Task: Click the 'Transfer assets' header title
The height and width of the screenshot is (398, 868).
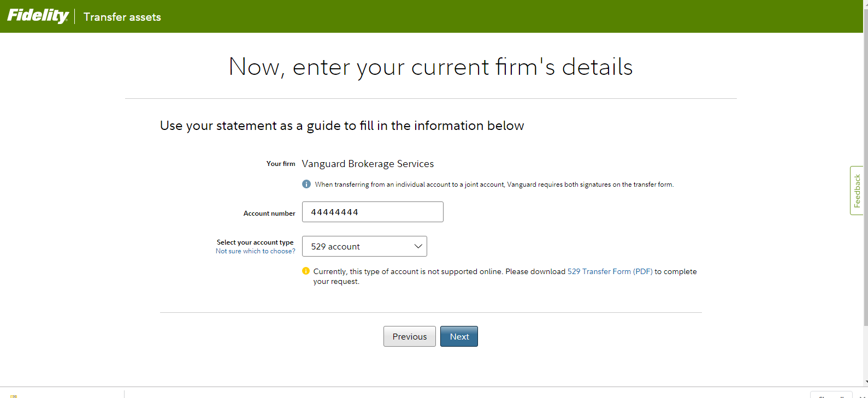Action: 122,17
